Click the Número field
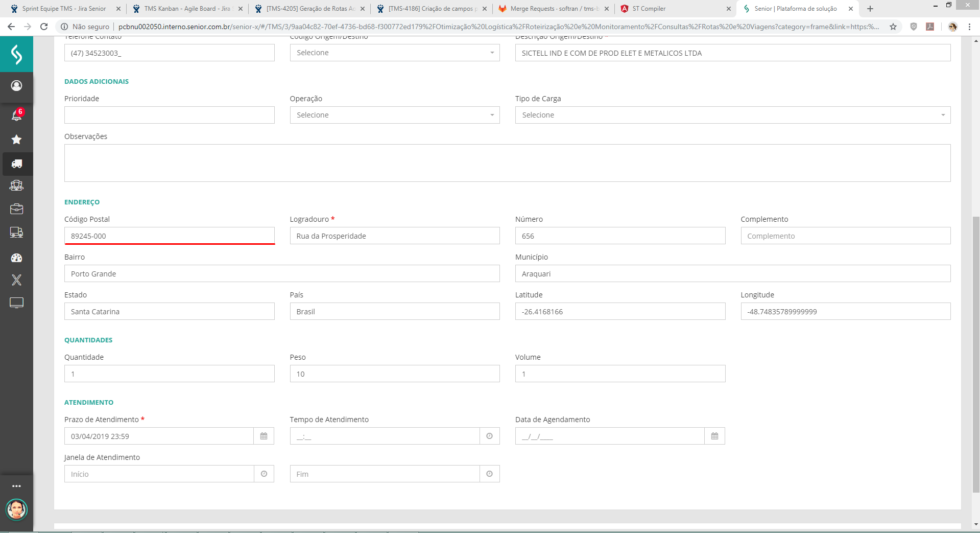This screenshot has width=980, height=533. tap(620, 236)
